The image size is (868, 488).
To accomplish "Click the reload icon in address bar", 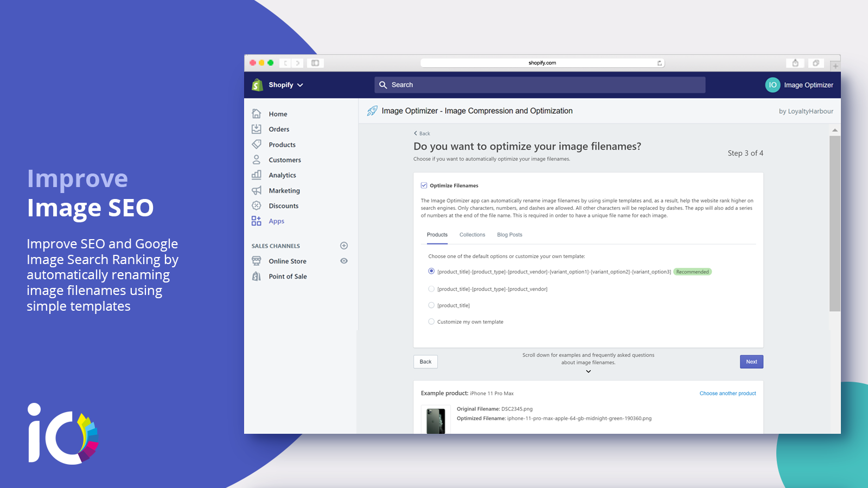I will pyautogui.click(x=660, y=63).
